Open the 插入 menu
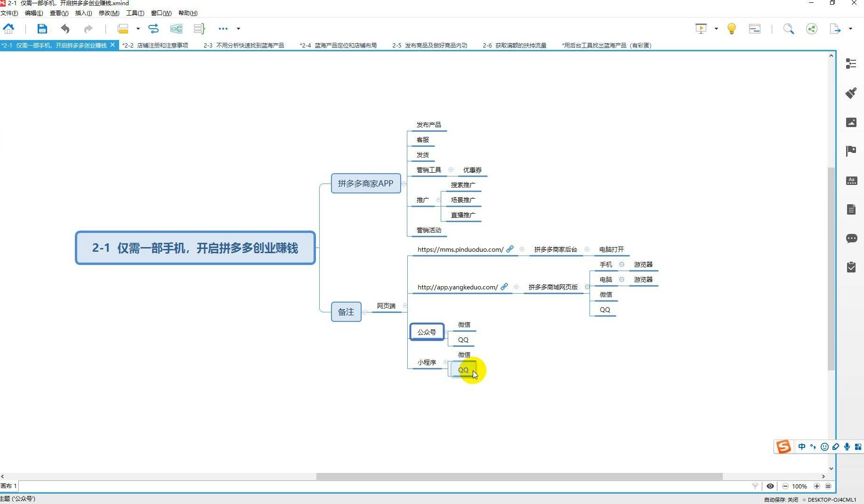The image size is (864, 504). click(83, 13)
